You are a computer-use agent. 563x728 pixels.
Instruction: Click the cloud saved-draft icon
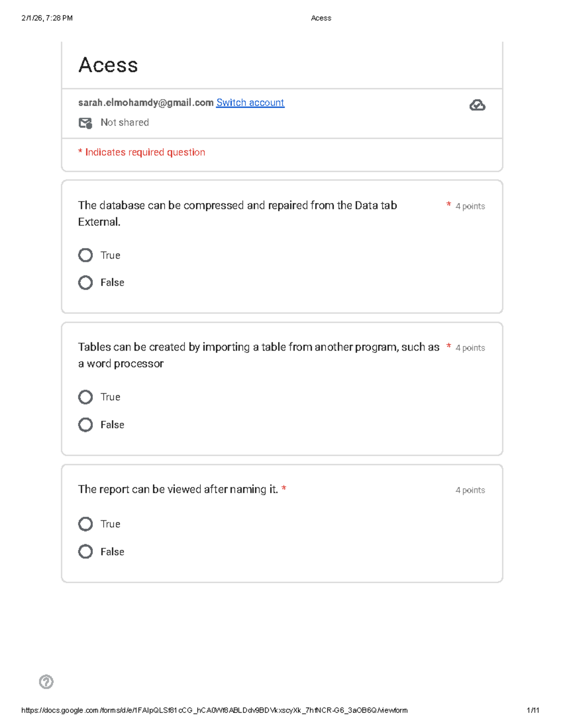[x=477, y=105]
